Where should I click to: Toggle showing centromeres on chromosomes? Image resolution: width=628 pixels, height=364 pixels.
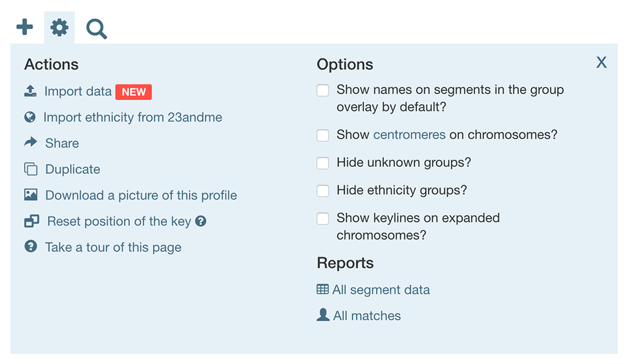322,135
